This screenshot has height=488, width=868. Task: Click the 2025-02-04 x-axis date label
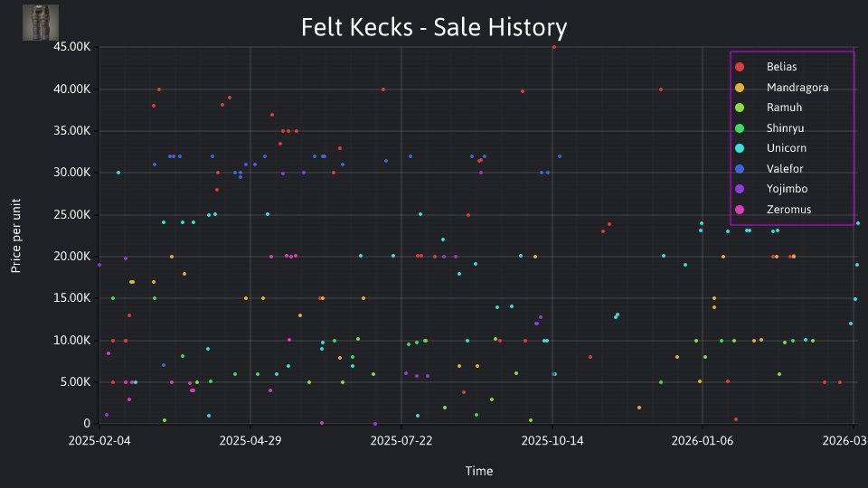click(99, 441)
